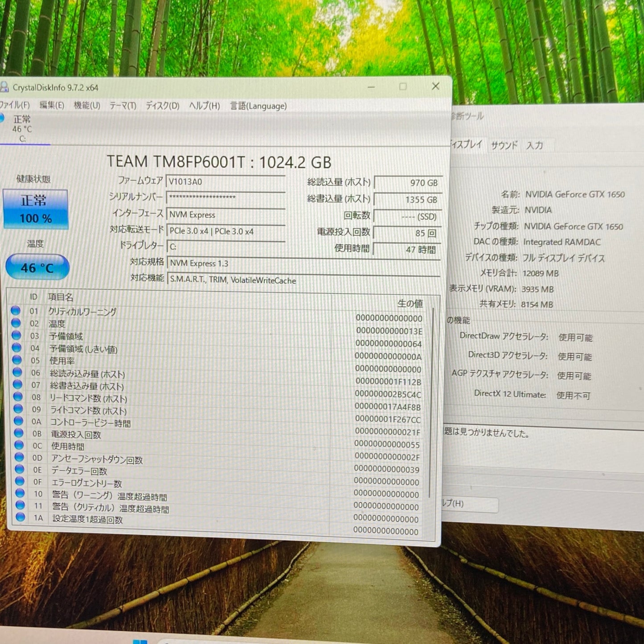Screen dimensions: 644x644
Task: Open the ディスク(D) menu
Action: (162, 106)
